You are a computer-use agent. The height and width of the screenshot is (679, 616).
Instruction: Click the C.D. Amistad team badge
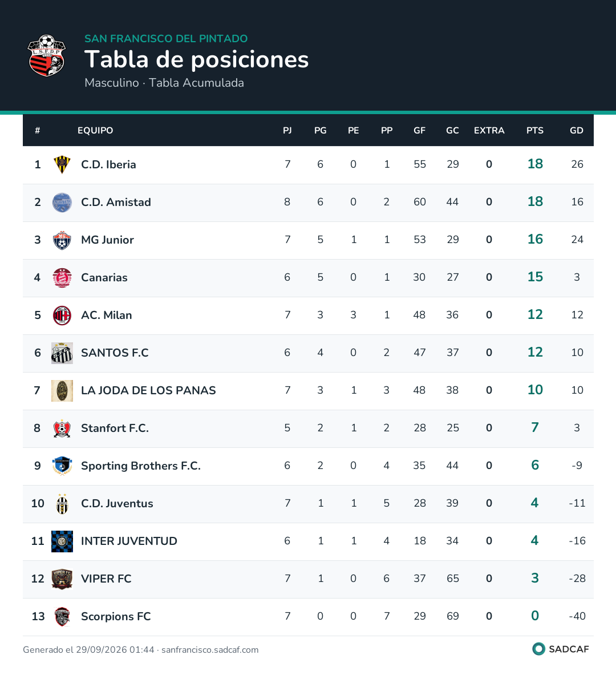62,202
